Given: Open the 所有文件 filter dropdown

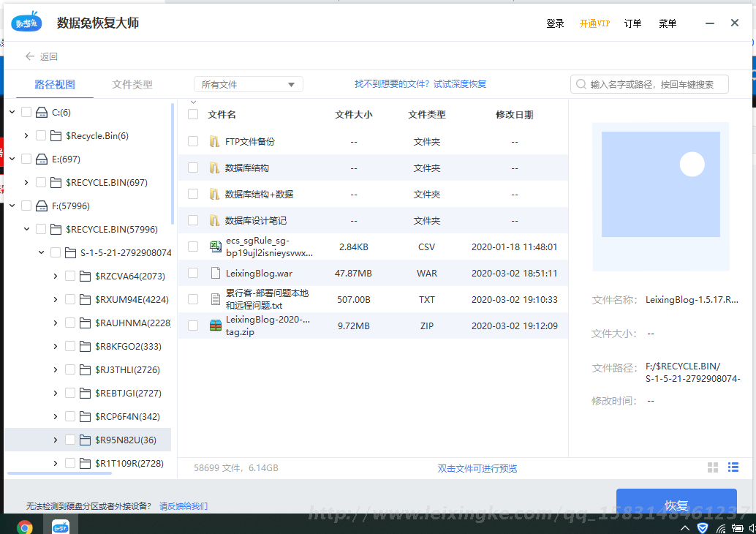Looking at the screenshot, I should [249, 84].
